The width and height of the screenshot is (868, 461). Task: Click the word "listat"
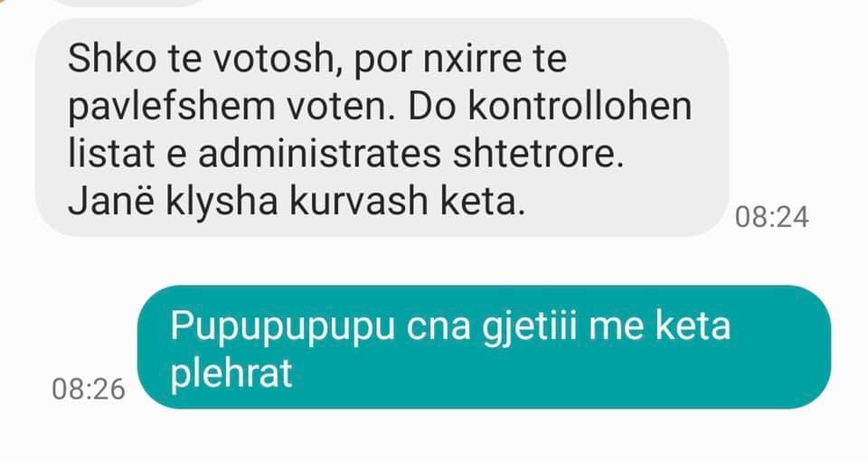[110, 154]
